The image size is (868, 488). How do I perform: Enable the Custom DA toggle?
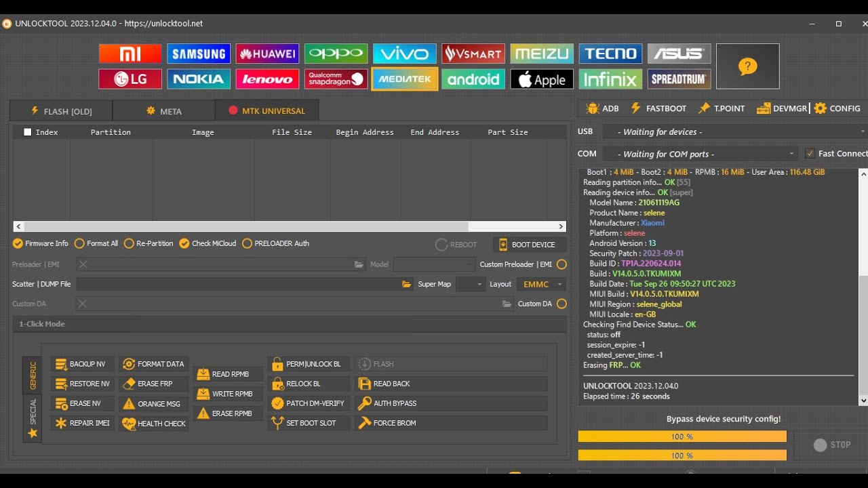(561, 304)
